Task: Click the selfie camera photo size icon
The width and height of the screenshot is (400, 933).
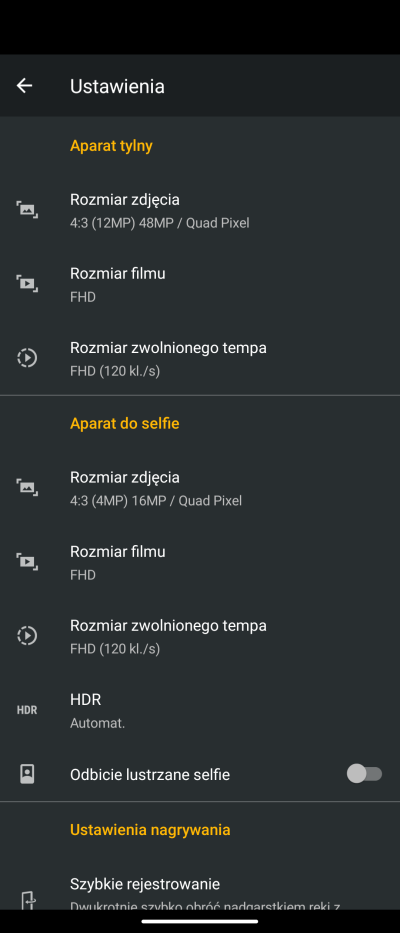Action: [27, 488]
